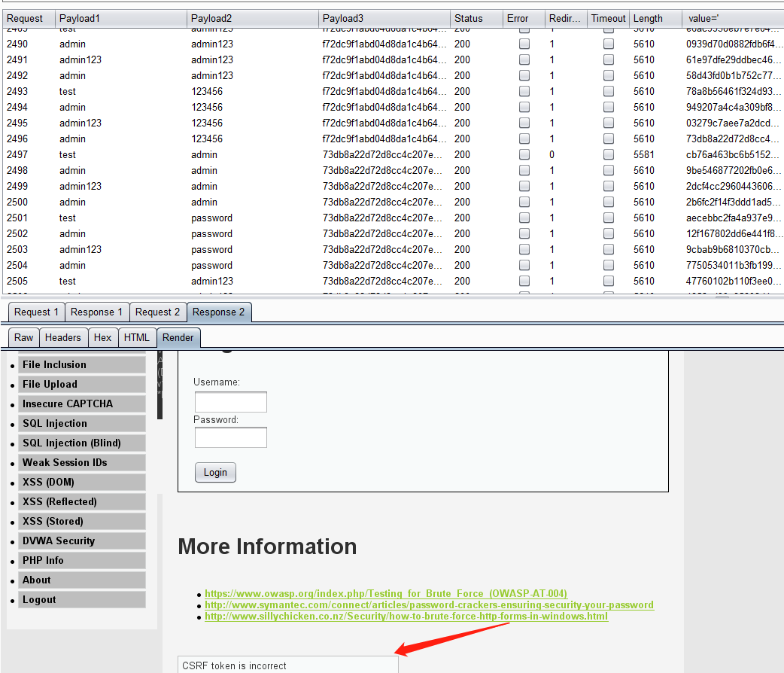The height and width of the screenshot is (673, 784).
Task: Select the Response 2 tab
Action: pos(219,312)
